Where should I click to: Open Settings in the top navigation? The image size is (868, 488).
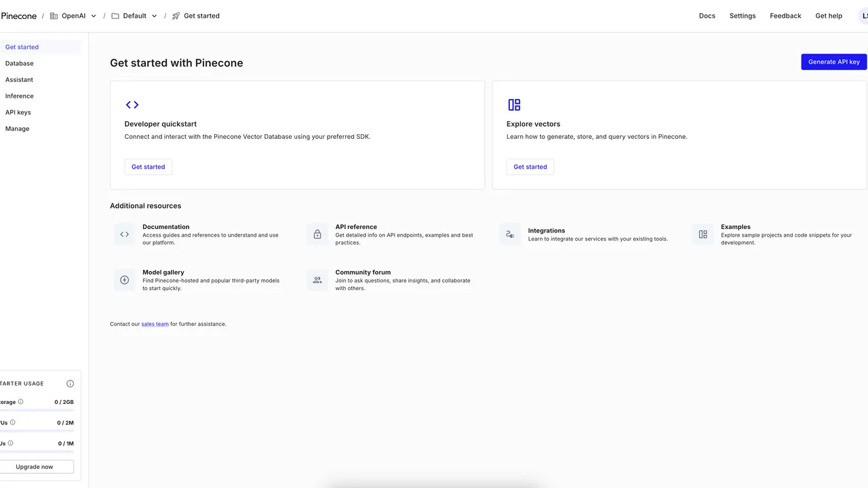[x=743, y=16]
